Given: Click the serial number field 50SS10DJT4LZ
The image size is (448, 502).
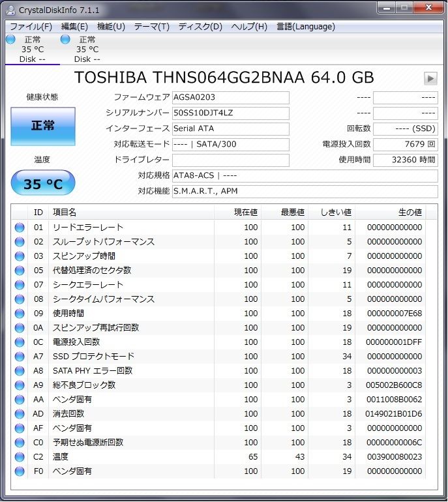Looking at the screenshot, I should [x=231, y=113].
